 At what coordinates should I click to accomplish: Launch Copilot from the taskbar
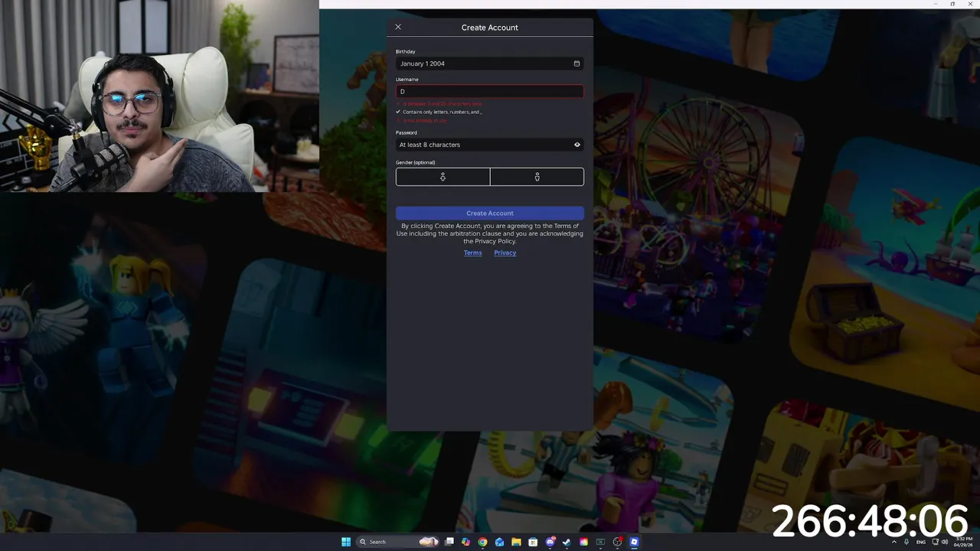tap(465, 542)
